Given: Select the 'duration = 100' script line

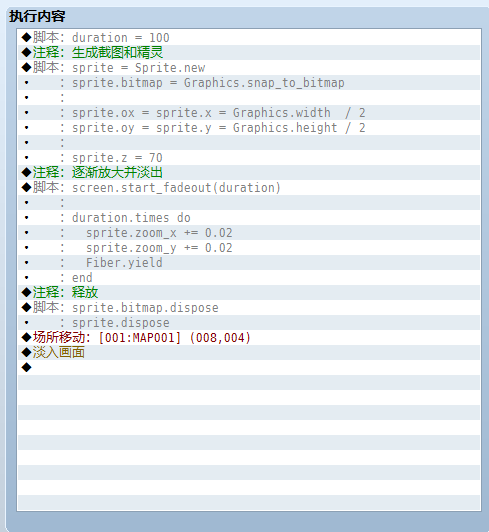Looking at the screenshot, I should point(249,38).
